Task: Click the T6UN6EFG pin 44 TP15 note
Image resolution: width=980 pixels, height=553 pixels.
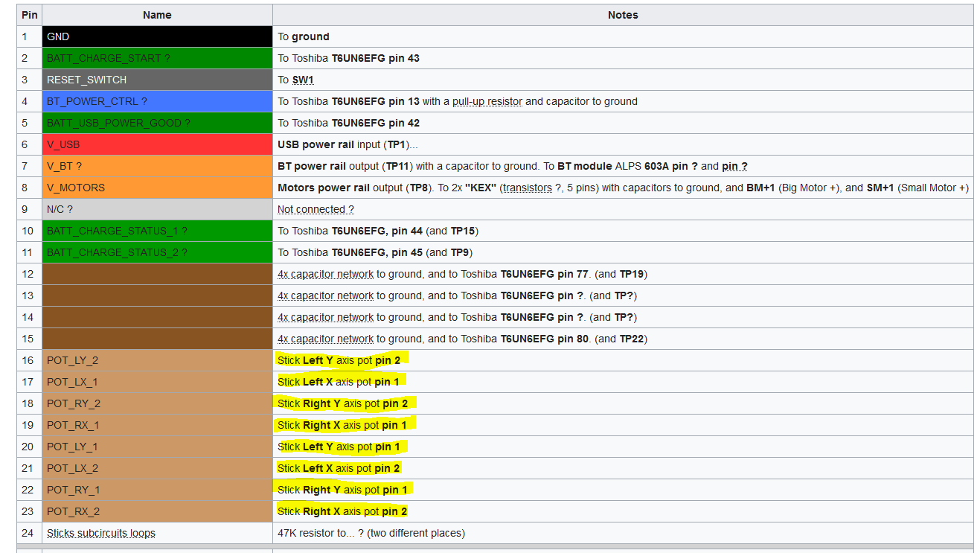Action: click(378, 231)
